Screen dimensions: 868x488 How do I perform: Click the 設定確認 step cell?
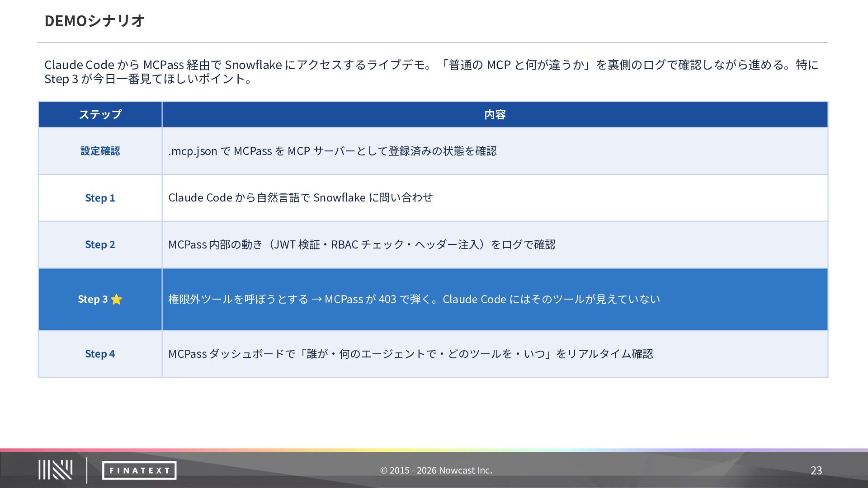(100, 151)
